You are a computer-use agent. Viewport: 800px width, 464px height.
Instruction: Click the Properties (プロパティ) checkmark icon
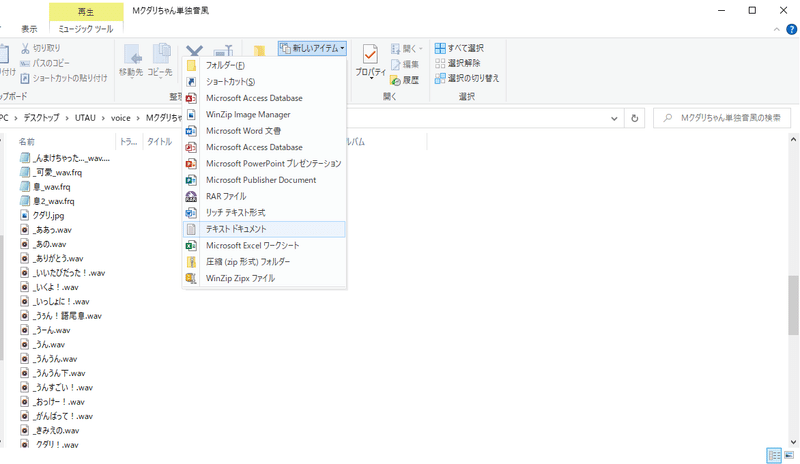coord(370,54)
